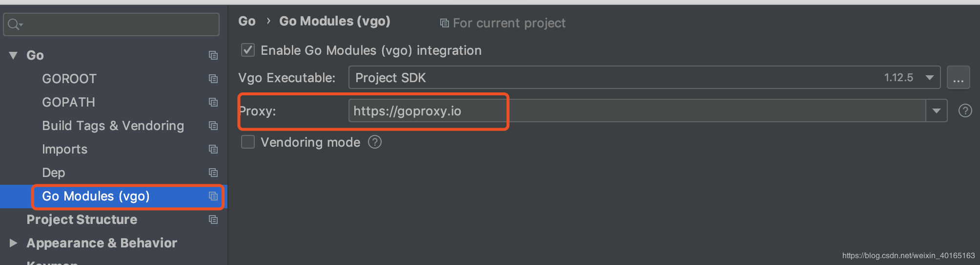Screen dimensions: 980x265
Task: Select Go Modules (vgo) in sidebar
Action: (96, 196)
